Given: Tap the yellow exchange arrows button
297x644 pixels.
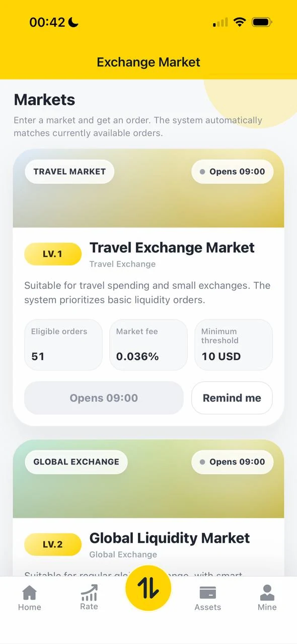Looking at the screenshot, I should [148, 588].
